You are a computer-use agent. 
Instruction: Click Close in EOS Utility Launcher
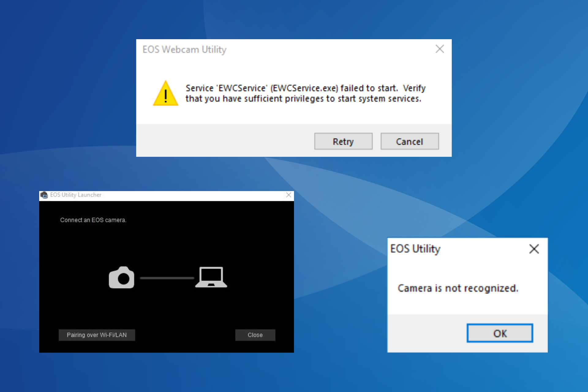(x=255, y=335)
